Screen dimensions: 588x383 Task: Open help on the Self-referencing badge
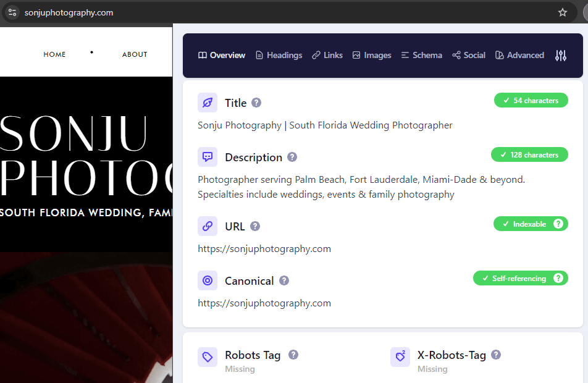(560, 278)
